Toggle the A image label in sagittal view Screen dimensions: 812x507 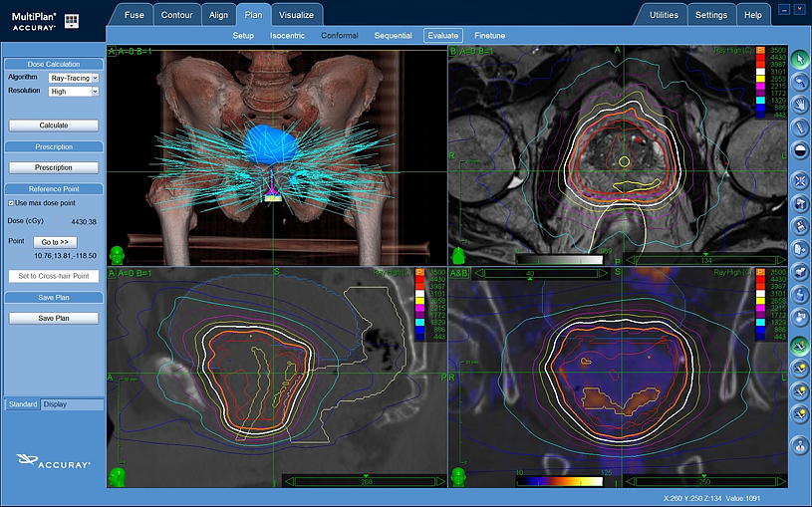tap(112, 273)
